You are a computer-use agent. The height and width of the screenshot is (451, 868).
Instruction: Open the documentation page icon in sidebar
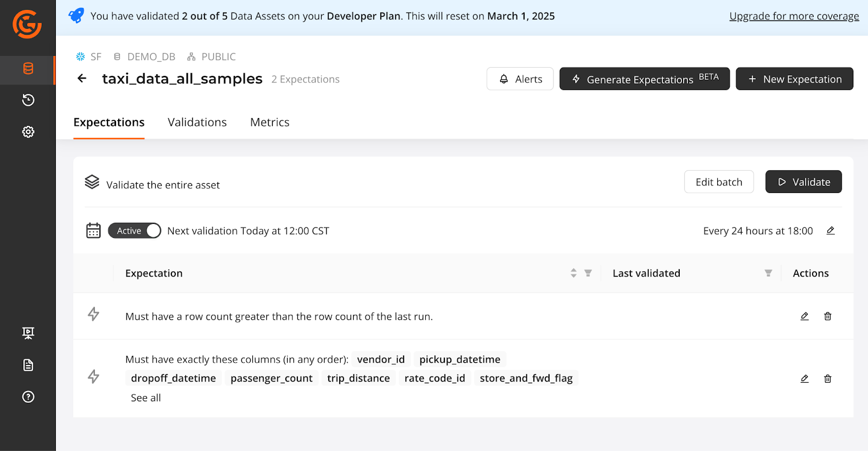(x=28, y=365)
